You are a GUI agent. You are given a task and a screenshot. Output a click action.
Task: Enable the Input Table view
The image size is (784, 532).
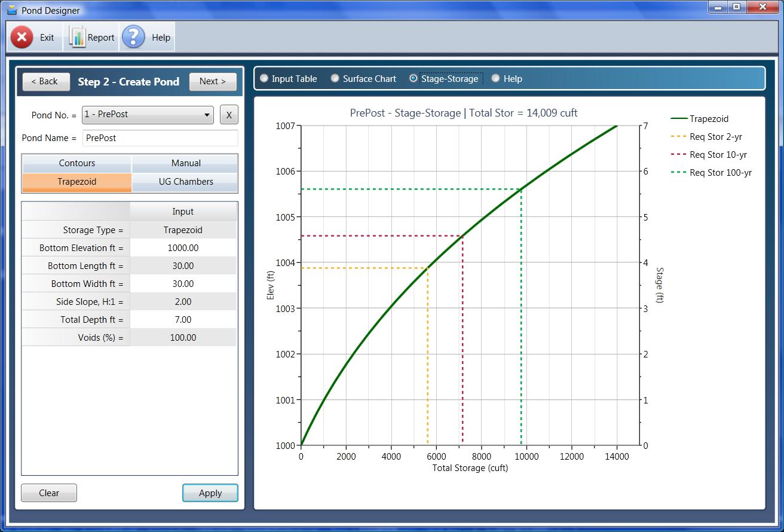click(264, 78)
